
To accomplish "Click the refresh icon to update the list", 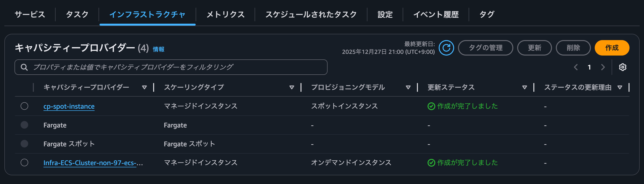I will click(x=446, y=48).
